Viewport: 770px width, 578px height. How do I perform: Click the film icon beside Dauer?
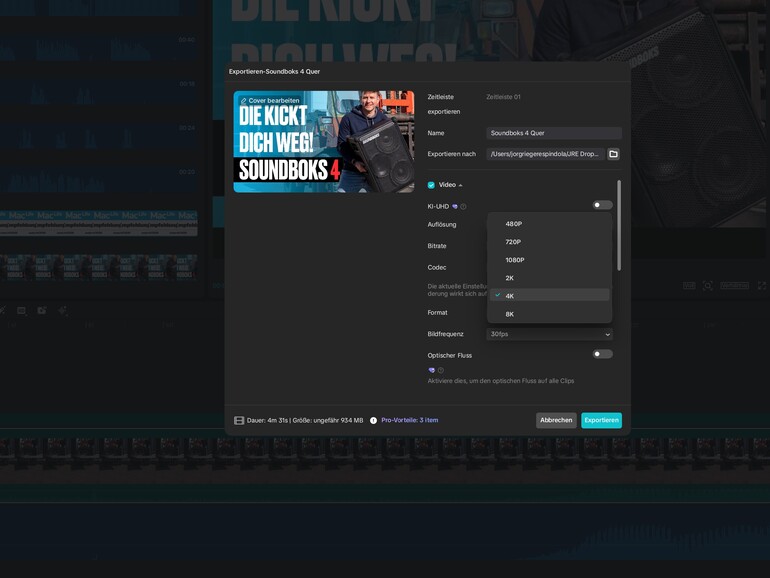pos(239,420)
